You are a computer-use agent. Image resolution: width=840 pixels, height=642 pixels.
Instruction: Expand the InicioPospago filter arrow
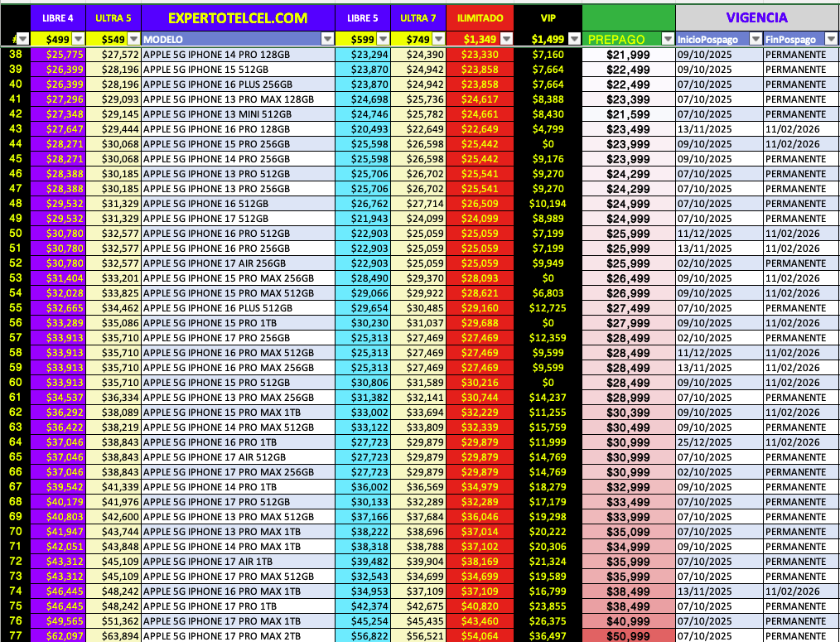[x=754, y=39]
